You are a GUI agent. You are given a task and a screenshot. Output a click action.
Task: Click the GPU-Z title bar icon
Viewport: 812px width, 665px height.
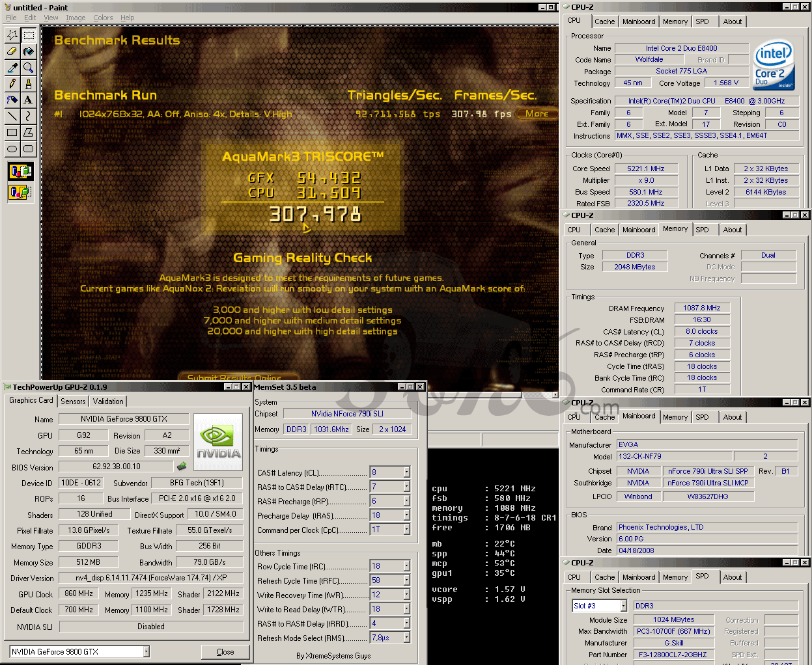pyautogui.click(x=8, y=387)
